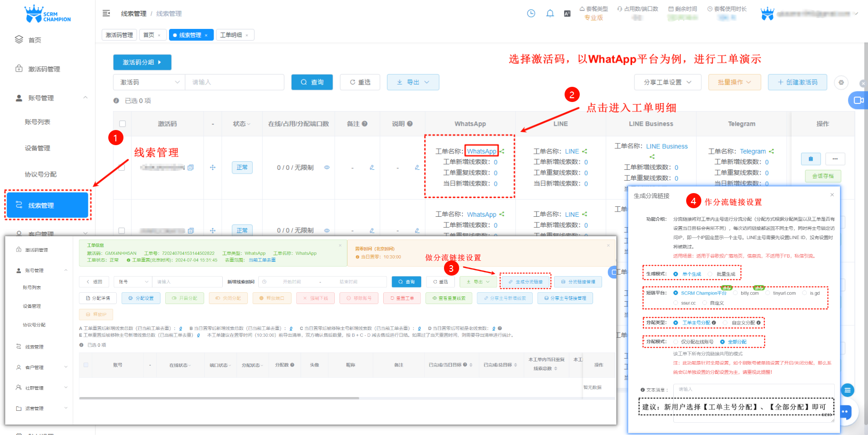The image size is (868, 435).
Task: Click the edit pencil icon in remarks column
Action: (x=372, y=167)
